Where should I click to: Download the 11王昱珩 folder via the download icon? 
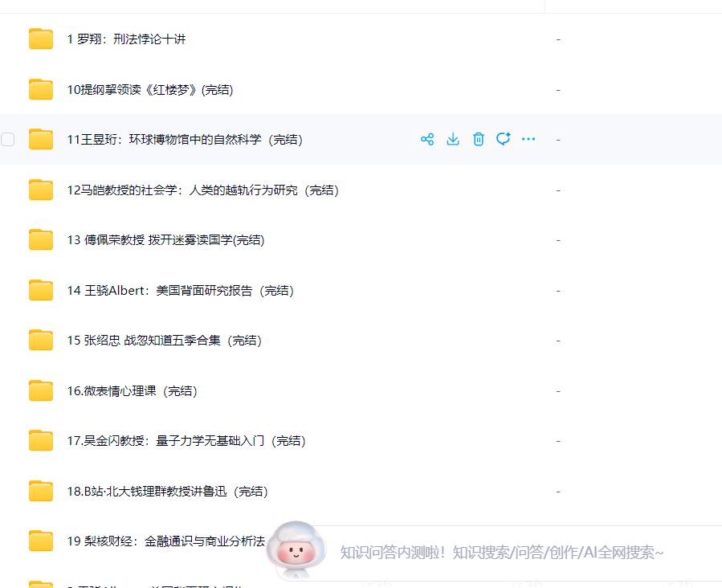(453, 139)
